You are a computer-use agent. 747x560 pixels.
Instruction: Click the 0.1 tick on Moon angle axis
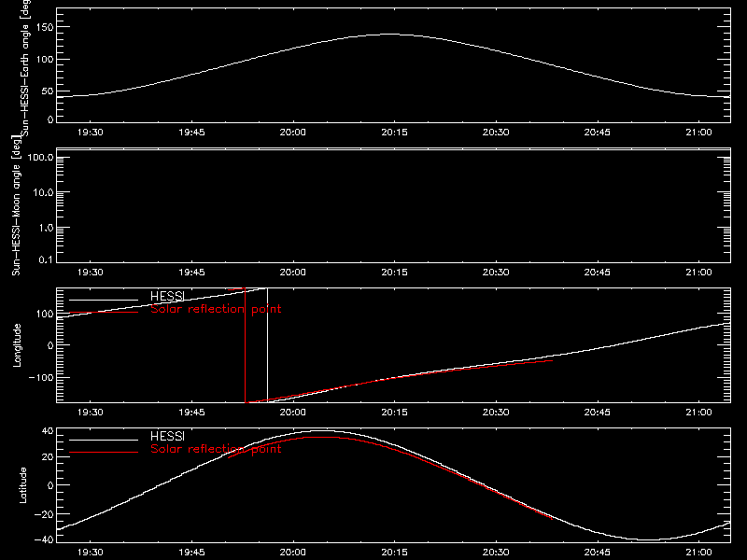pyautogui.click(x=46, y=259)
